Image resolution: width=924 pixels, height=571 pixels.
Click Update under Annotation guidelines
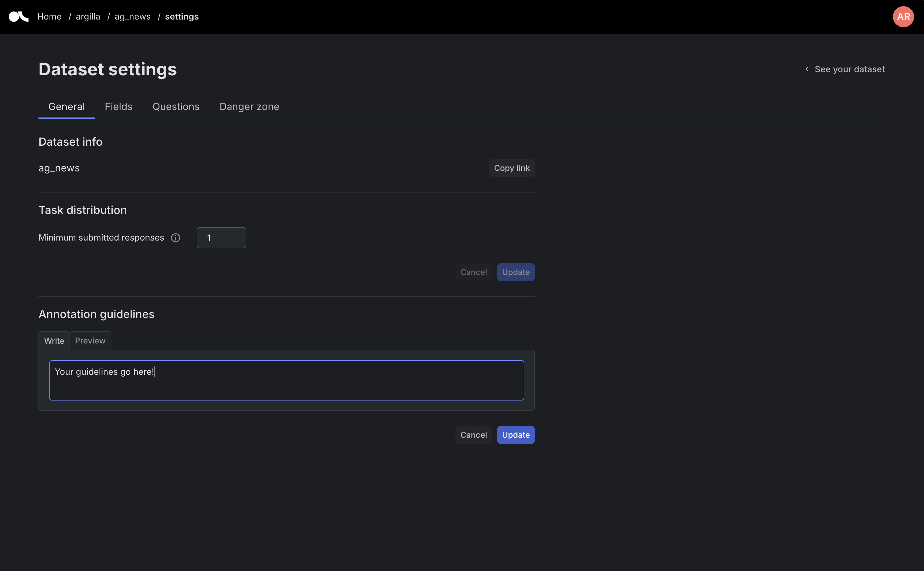point(515,435)
